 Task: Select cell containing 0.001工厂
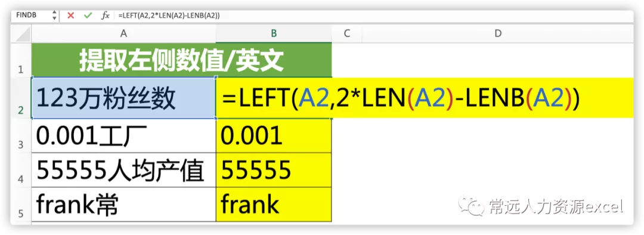pyautogui.click(x=123, y=135)
